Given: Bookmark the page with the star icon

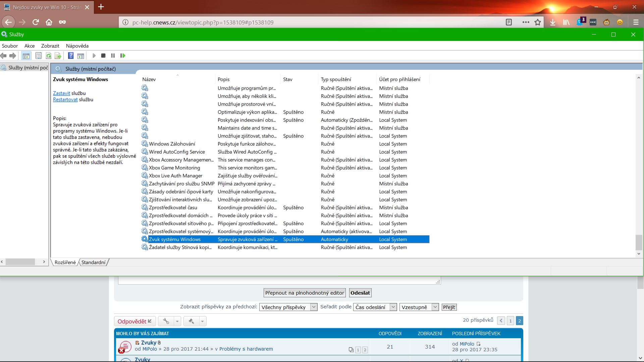Looking at the screenshot, I should [538, 22].
